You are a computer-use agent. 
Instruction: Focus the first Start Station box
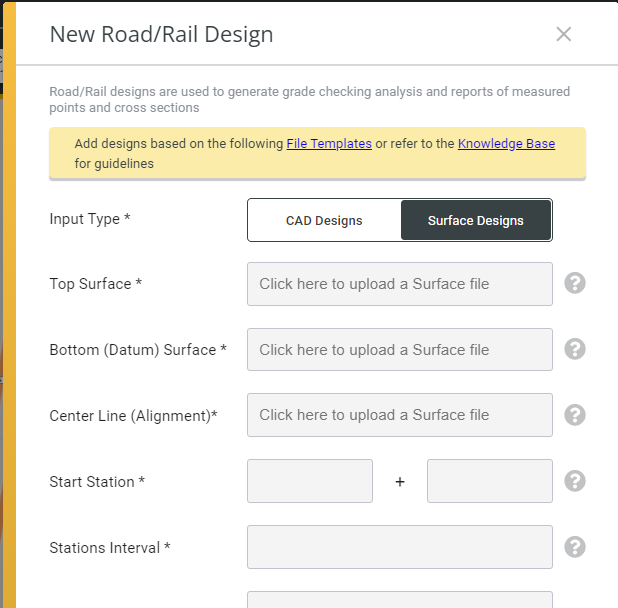[x=310, y=481]
